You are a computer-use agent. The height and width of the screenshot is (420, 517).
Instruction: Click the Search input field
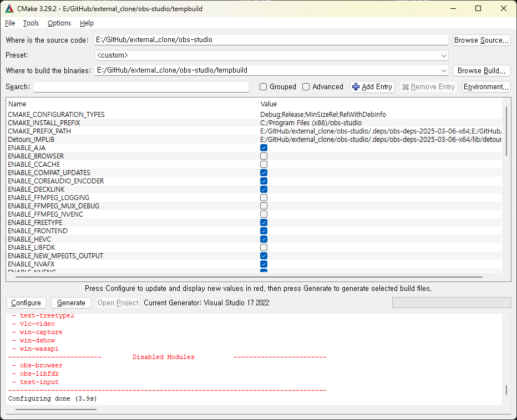pos(141,86)
